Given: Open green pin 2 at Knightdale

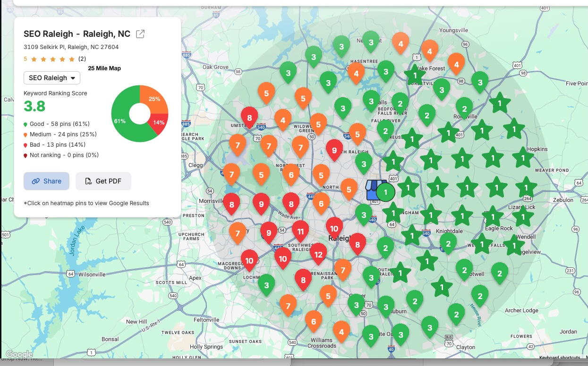Looking at the screenshot, I should tap(448, 243).
